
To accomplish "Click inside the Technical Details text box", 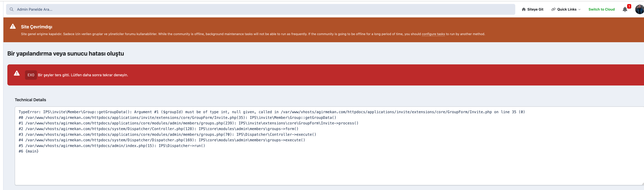I will click(325, 165).
